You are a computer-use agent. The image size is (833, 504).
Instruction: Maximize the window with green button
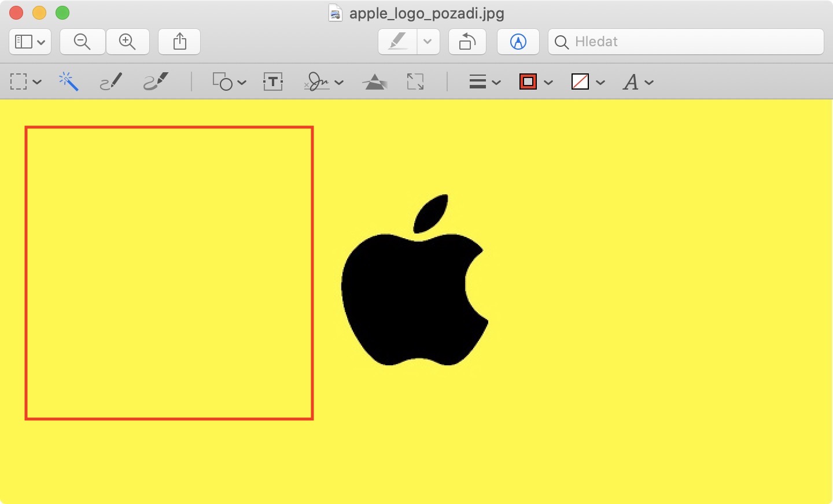[62, 13]
